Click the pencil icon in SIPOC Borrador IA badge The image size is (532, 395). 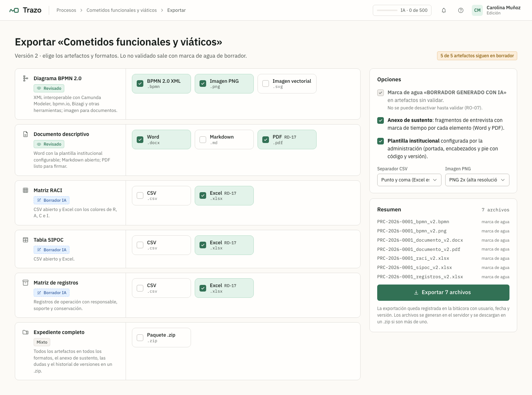tap(39, 250)
